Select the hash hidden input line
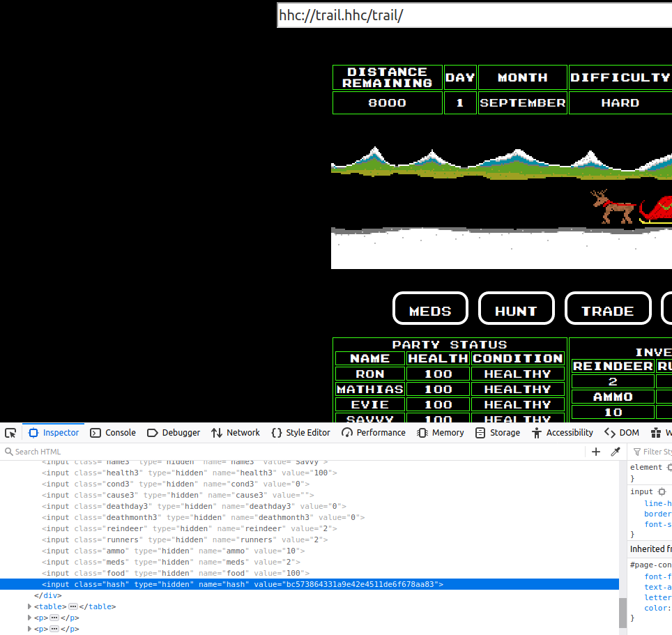The height and width of the screenshot is (635, 672). 310,584
